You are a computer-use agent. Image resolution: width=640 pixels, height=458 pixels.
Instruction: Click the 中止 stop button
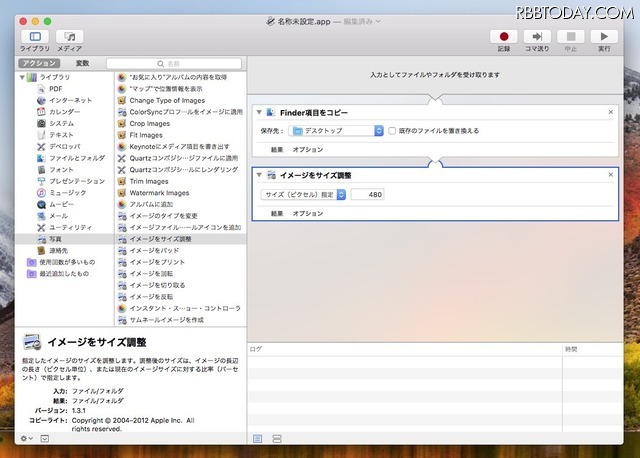[571, 37]
